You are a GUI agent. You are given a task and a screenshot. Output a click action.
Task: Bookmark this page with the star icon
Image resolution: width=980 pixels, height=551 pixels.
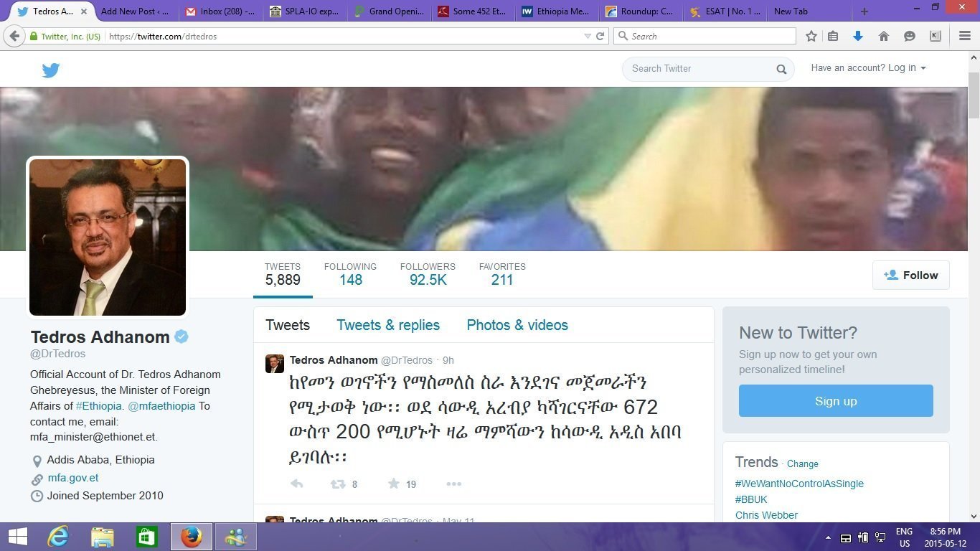click(x=811, y=36)
